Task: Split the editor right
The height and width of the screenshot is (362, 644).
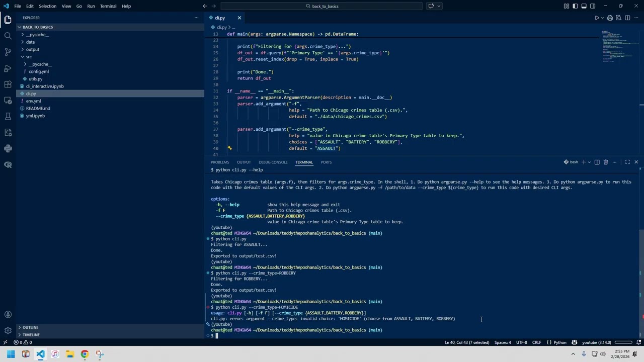Action: click(x=627, y=18)
